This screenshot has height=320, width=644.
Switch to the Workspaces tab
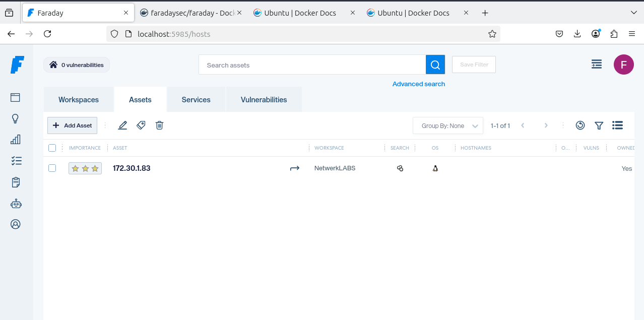(x=79, y=99)
